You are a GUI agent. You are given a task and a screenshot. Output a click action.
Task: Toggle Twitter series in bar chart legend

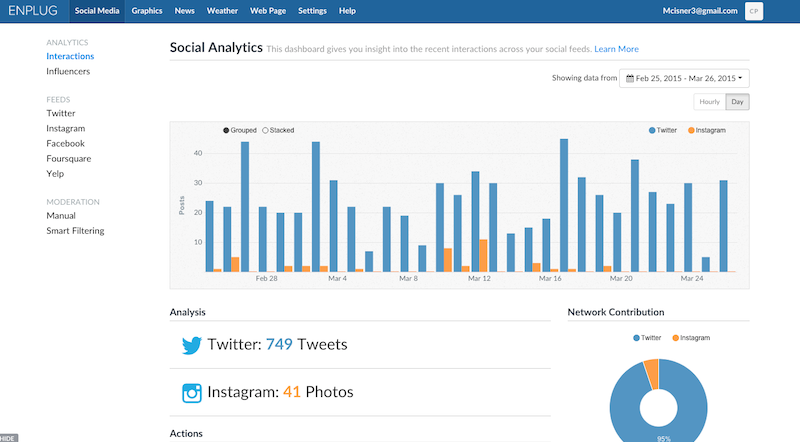[663, 130]
